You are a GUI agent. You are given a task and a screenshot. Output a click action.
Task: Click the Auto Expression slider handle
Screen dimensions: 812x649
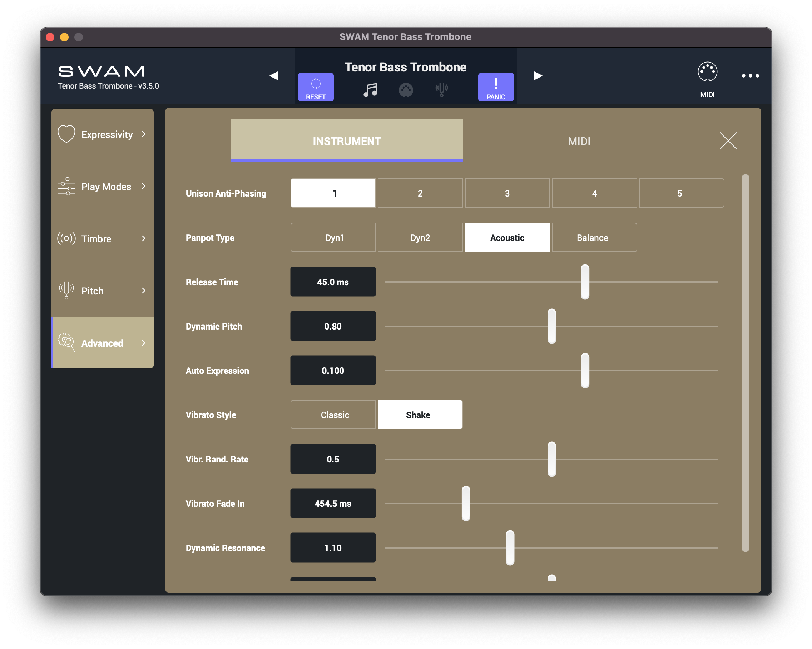(585, 370)
